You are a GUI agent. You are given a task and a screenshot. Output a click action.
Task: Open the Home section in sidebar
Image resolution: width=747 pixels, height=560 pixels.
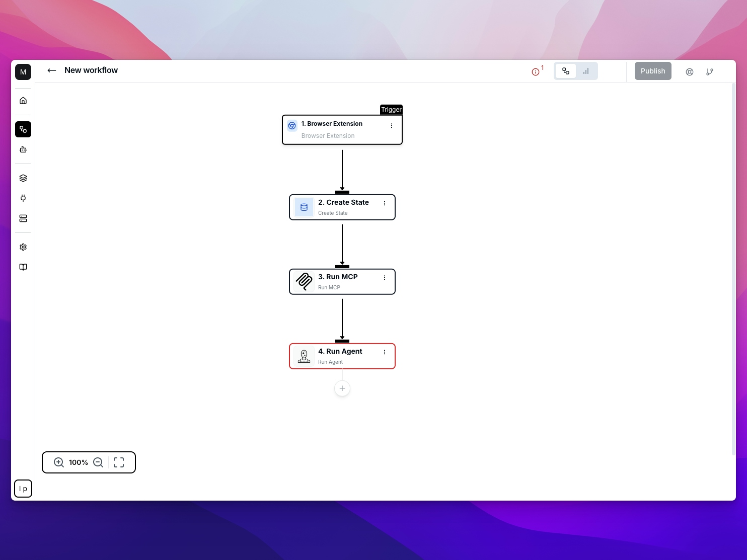pos(23,100)
